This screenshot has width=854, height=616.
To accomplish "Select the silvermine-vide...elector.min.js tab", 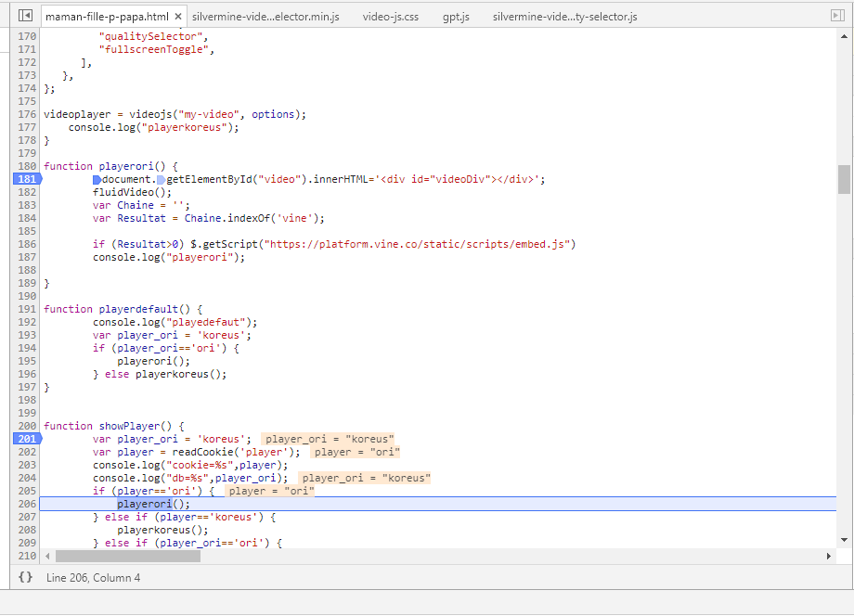I will pos(265,17).
